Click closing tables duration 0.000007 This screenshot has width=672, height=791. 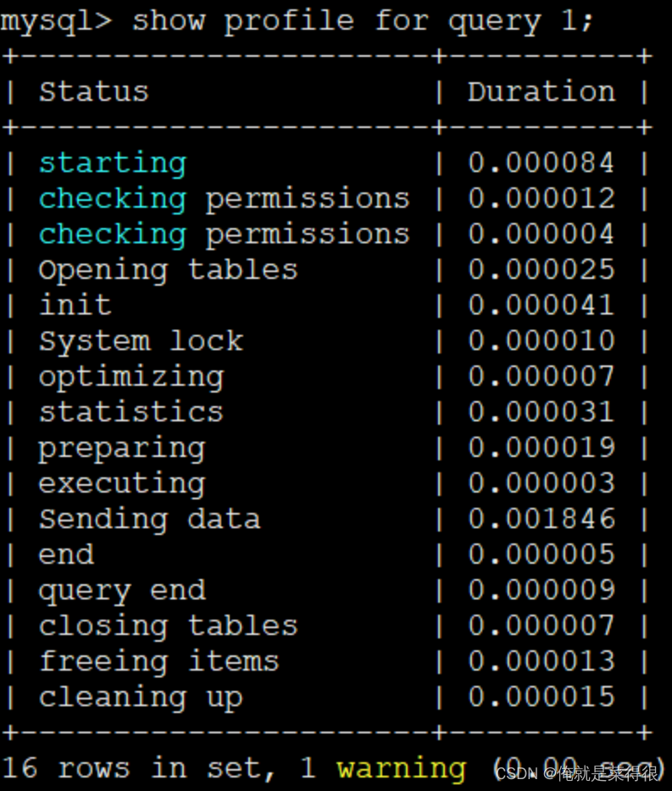(x=541, y=626)
